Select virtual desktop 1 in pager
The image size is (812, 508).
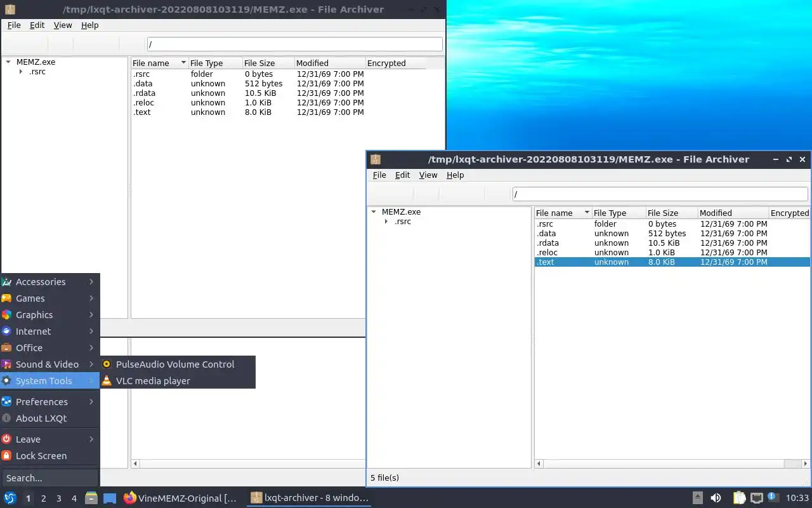coord(28,498)
